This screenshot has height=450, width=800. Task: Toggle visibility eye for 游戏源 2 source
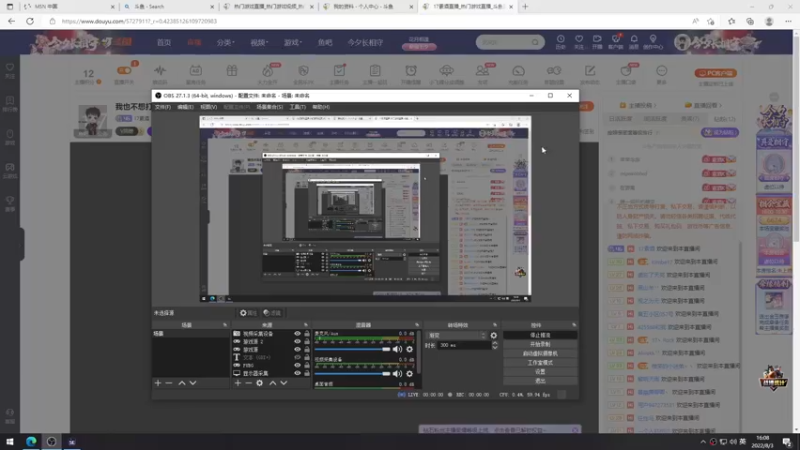(x=297, y=341)
